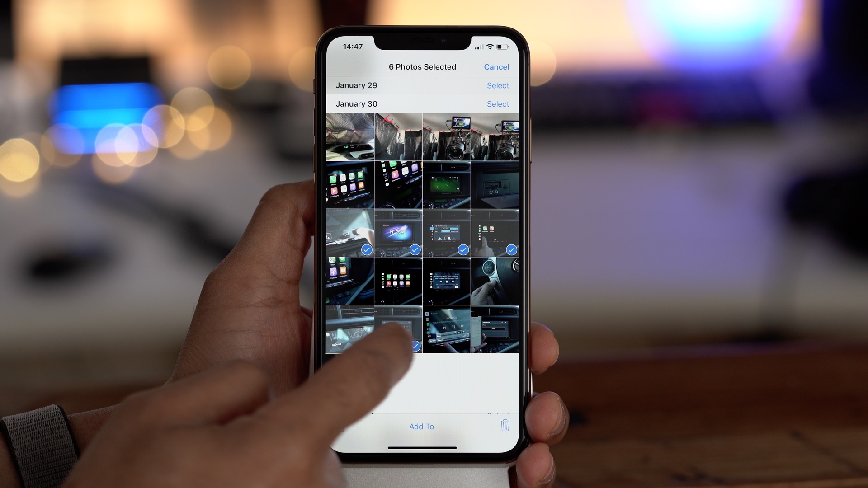
Task: Toggle selection on January 30 photos
Action: coord(498,103)
